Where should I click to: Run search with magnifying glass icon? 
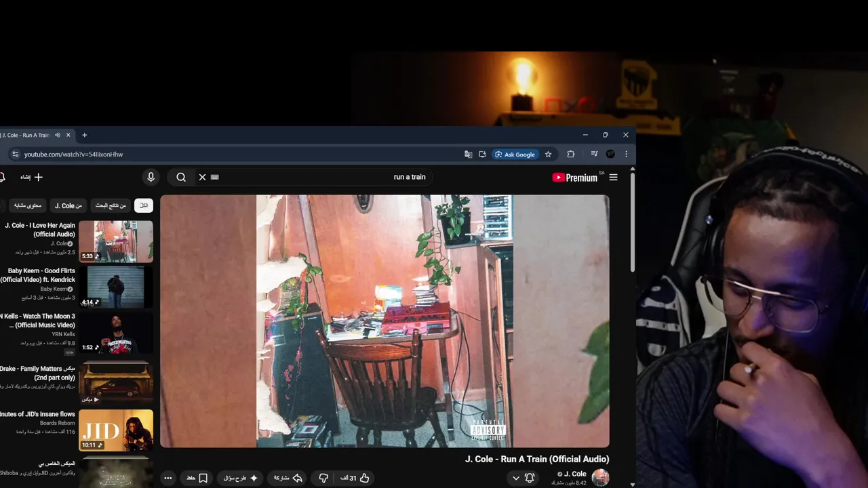[x=181, y=177]
